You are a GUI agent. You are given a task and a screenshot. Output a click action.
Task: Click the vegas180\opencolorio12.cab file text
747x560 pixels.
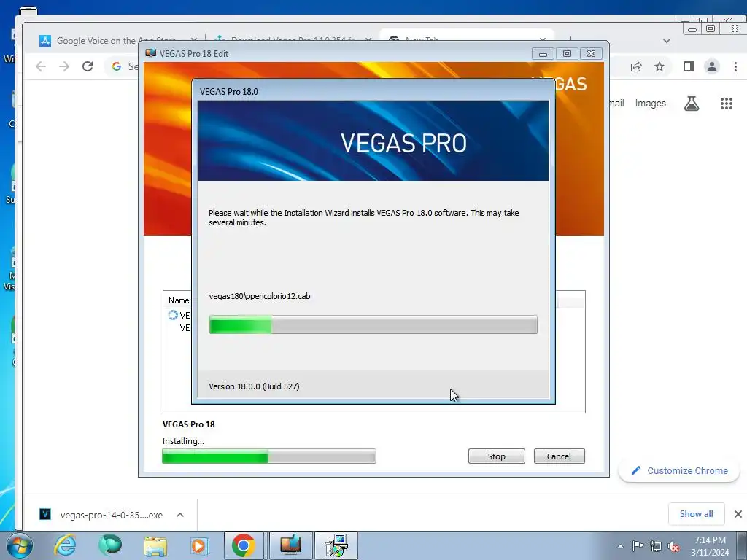click(x=260, y=296)
